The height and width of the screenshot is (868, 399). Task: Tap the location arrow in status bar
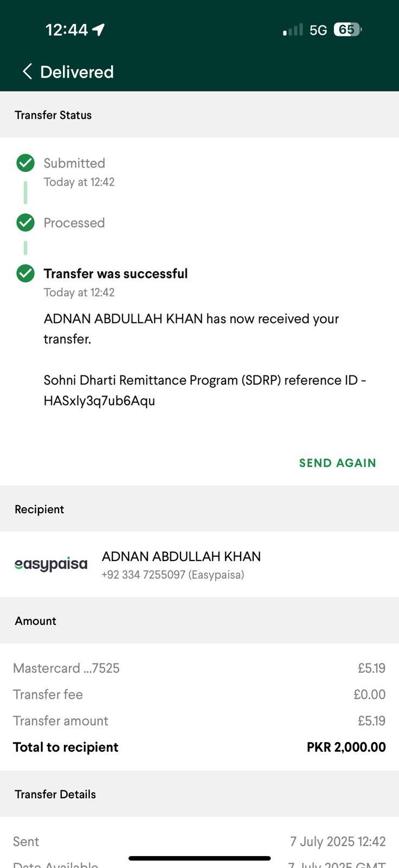click(x=98, y=29)
